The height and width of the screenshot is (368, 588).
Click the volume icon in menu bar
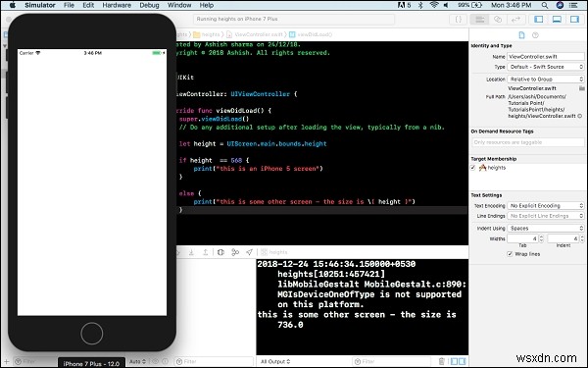tap(446, 5)
